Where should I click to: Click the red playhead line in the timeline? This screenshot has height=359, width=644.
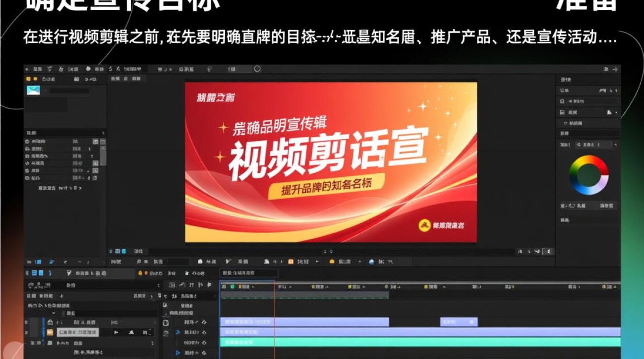pyautogui.click(x=275, y=320)
